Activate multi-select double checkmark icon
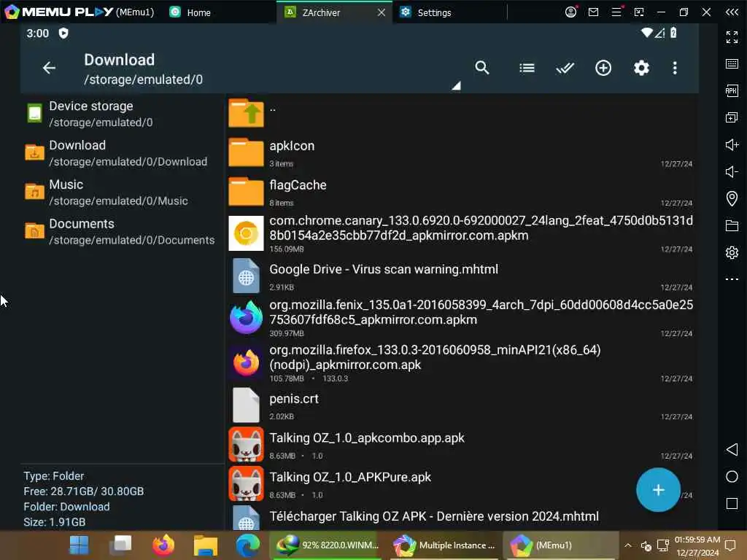 (565, 68)
